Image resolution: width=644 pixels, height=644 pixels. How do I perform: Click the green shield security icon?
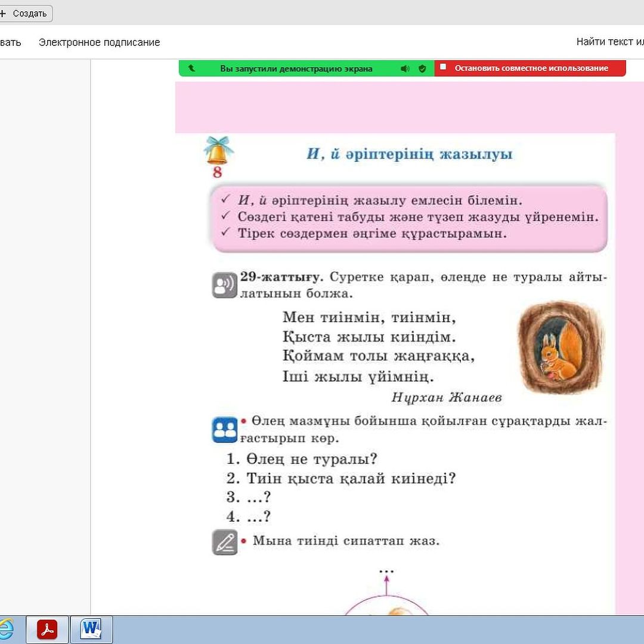point(422,69)
